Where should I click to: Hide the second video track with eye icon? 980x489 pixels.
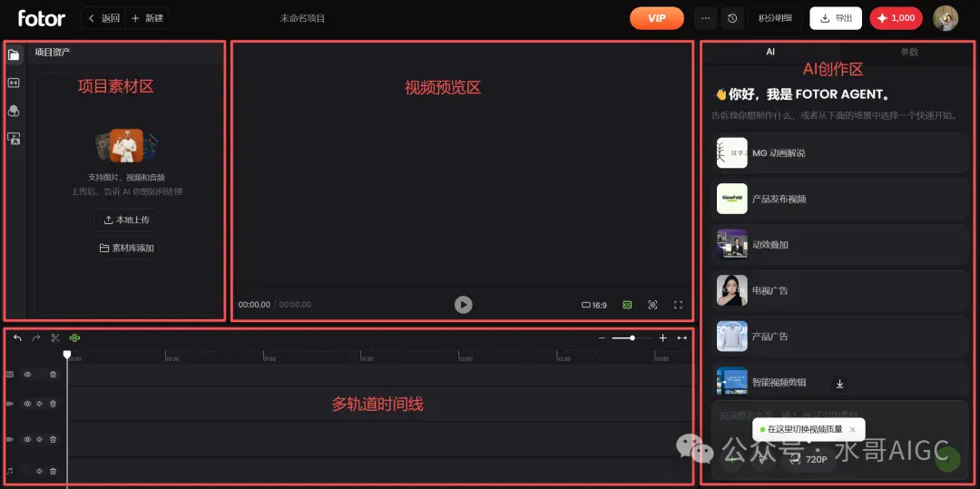coord(27,440)
